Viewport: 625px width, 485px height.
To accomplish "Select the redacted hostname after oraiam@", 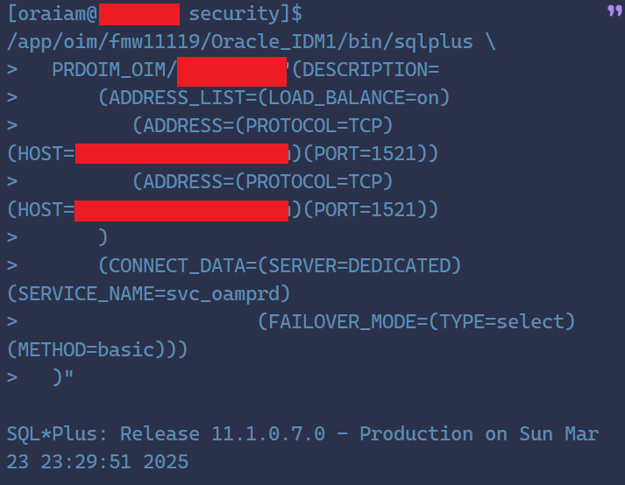I will coord(139,14).
